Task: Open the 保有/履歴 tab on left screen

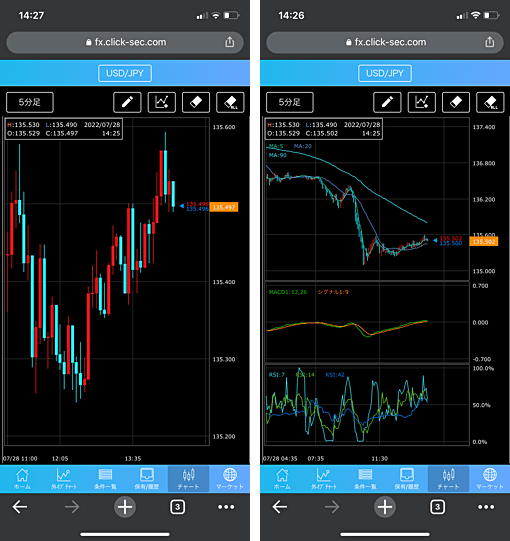Action: (x=147, y=479)
